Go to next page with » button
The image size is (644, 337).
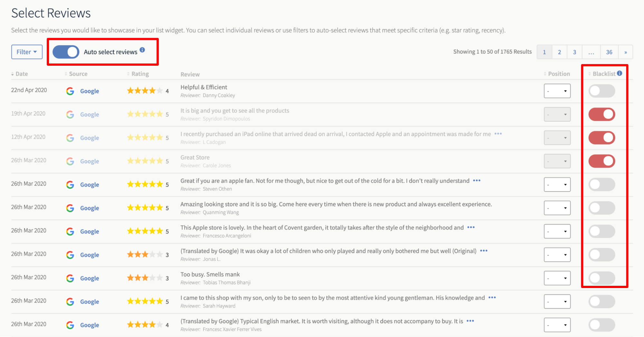point(626,52)
